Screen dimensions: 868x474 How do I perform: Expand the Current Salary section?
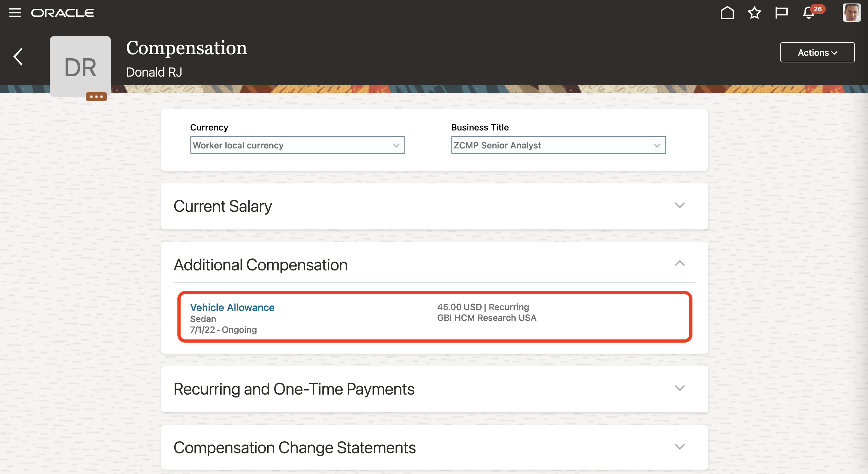pos(679,205)
